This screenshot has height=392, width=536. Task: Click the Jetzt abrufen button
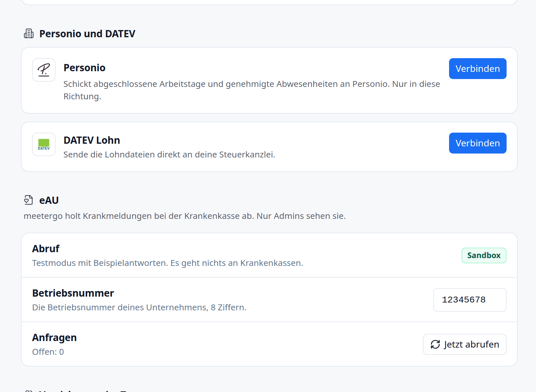(x=464, y=344)
